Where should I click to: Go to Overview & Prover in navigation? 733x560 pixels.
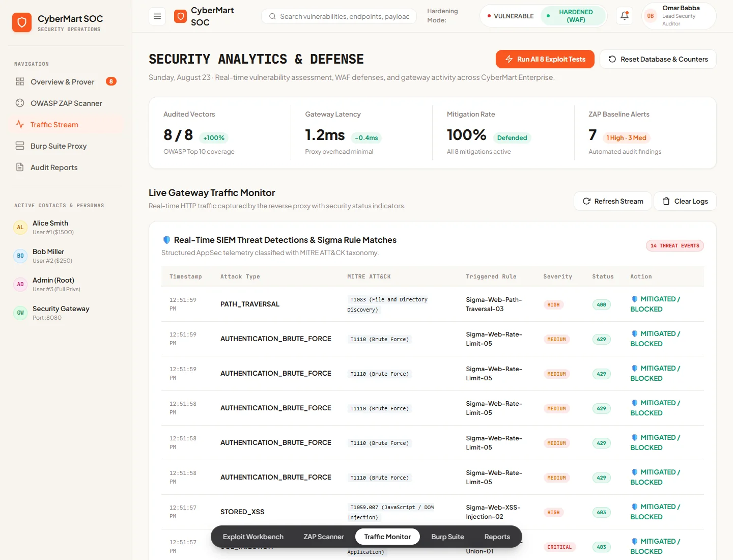coord(66,81)
